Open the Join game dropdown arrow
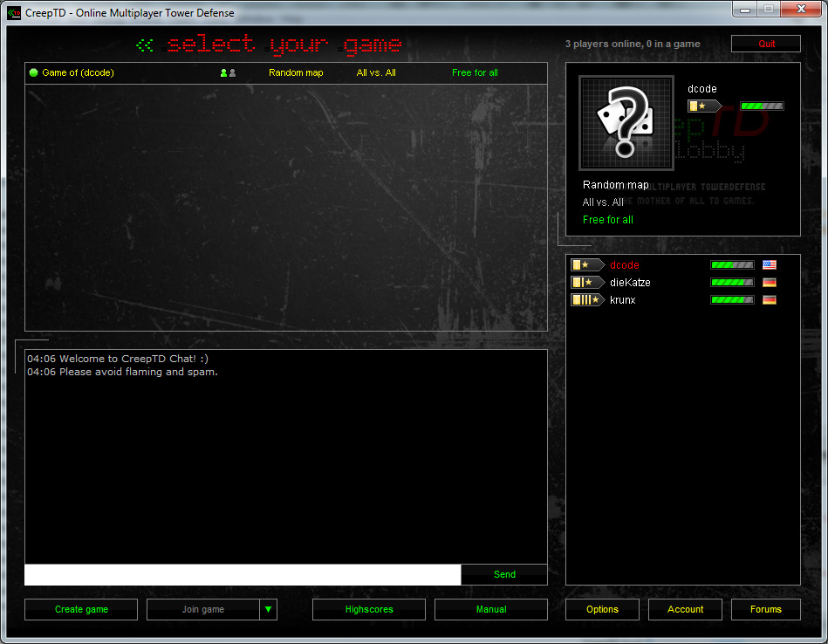 click(x=268, y=609)
